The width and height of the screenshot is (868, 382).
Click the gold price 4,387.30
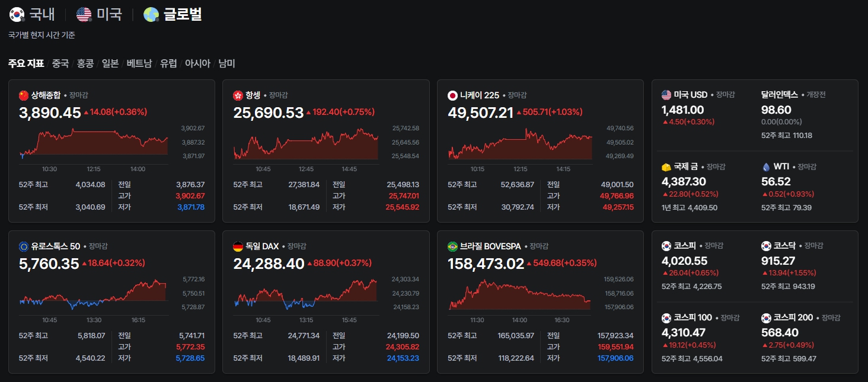click(684, 182)
